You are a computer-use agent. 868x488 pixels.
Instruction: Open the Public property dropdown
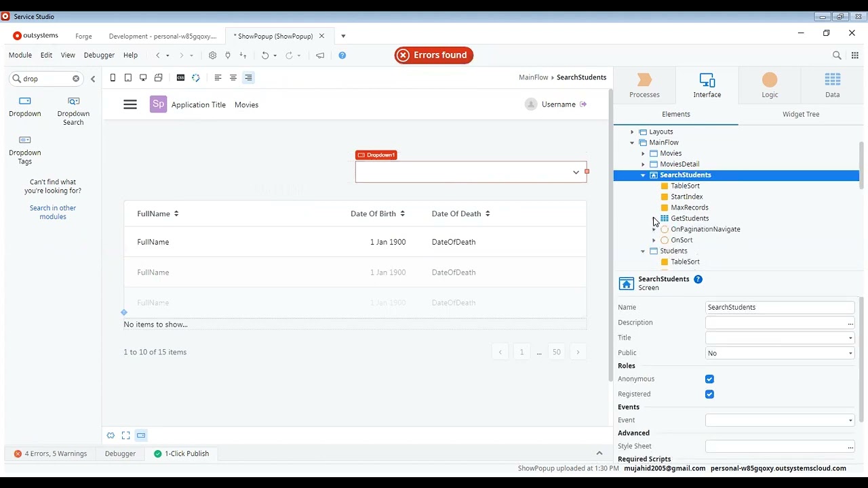pos(850,353)
